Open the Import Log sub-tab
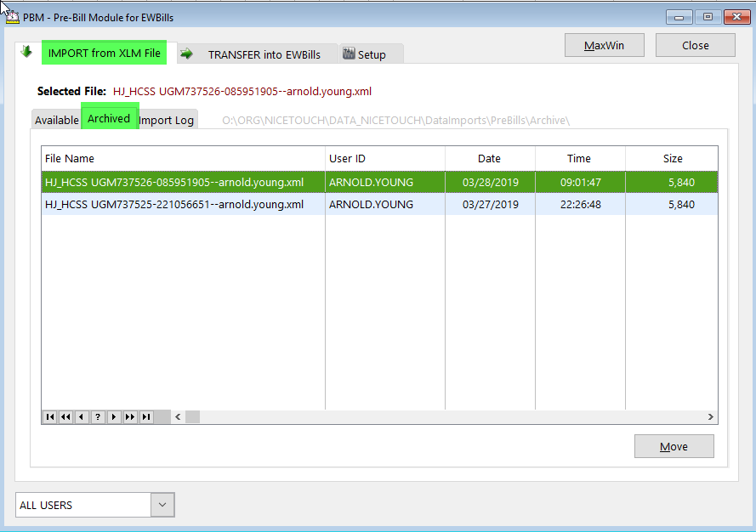This screenshot has height=532, width=756. [x=167, y=120]
